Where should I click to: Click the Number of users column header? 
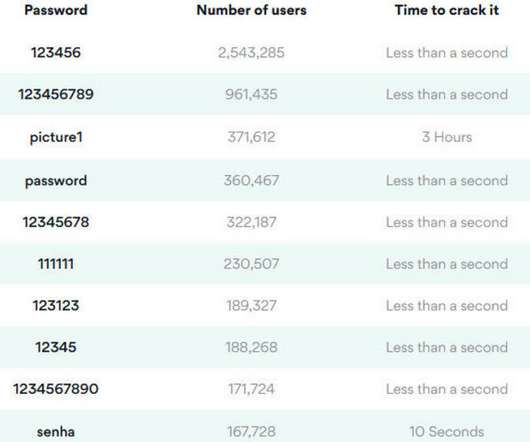point(251,10)
